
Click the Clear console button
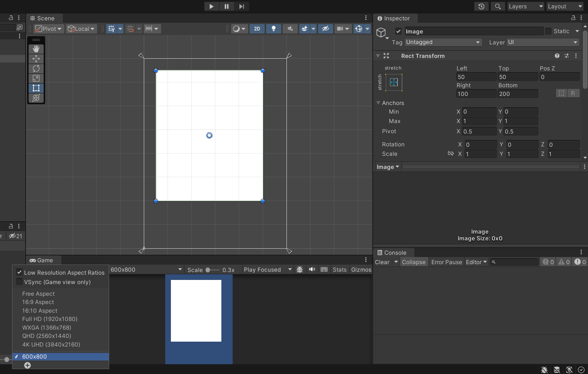click(382, 262)
